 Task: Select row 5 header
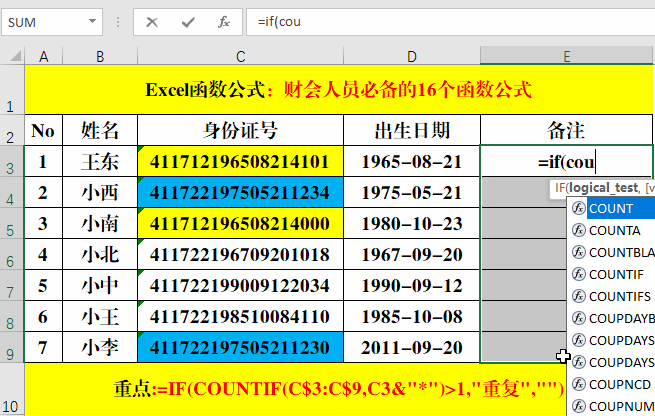pyautogui.click(x=12, y=223)
